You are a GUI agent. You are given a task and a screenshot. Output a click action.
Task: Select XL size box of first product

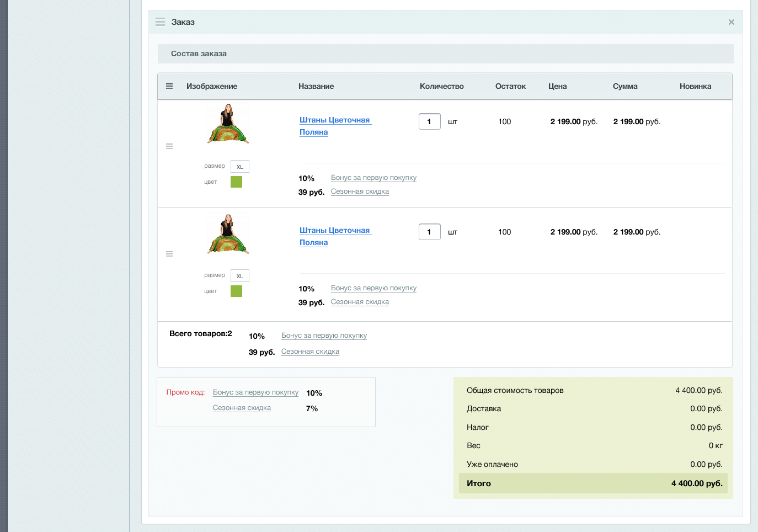tap(240, 167)
